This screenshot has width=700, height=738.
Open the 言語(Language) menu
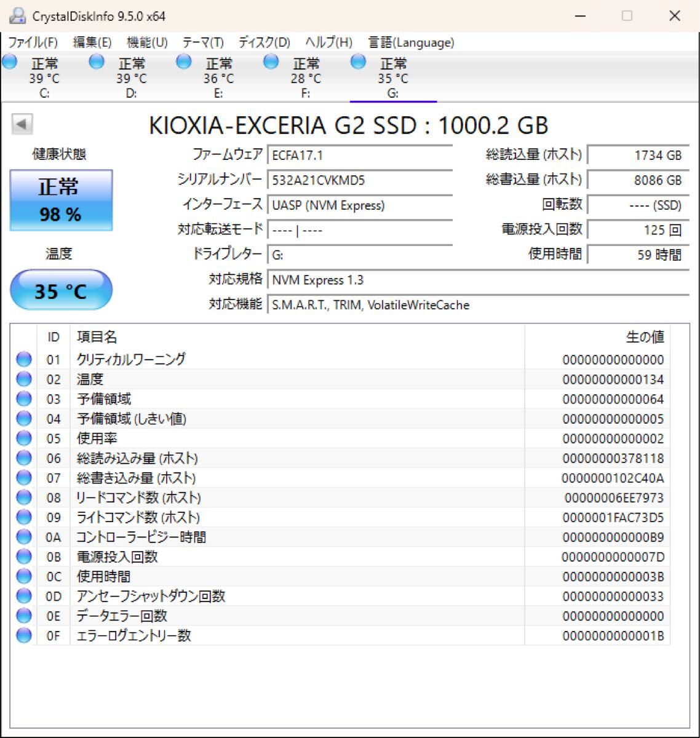click(x=410, y=42)
